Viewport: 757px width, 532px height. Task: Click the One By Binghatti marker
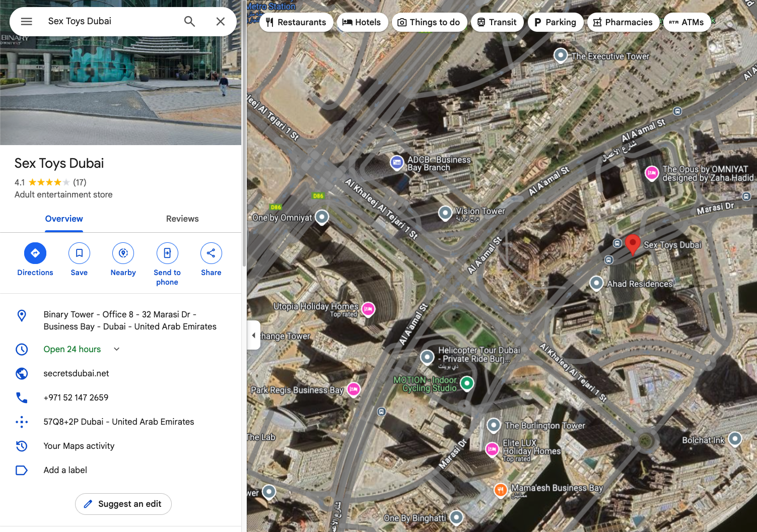click(x=456, y=516)
